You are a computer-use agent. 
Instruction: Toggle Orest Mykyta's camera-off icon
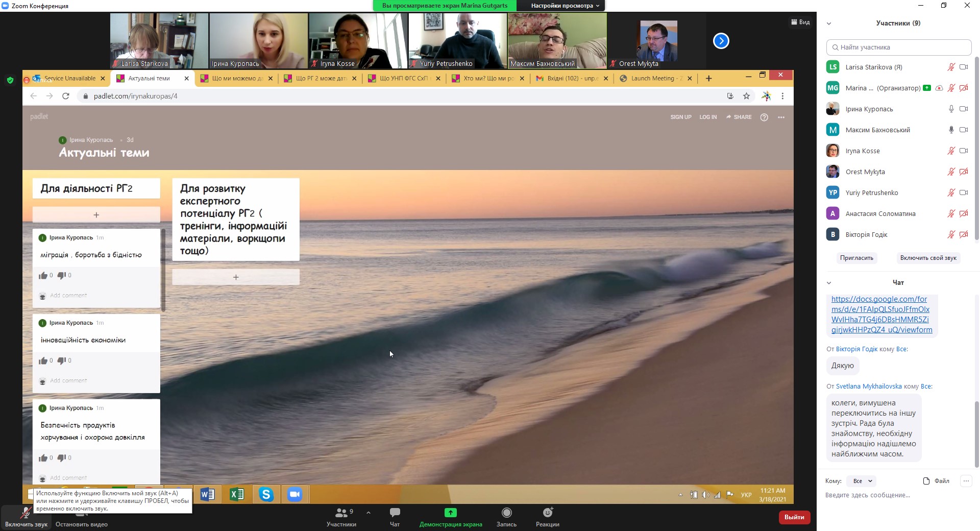964,172
